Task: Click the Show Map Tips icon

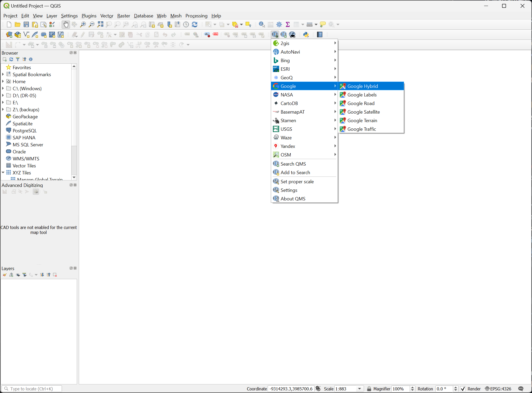Action: [323, 24]
